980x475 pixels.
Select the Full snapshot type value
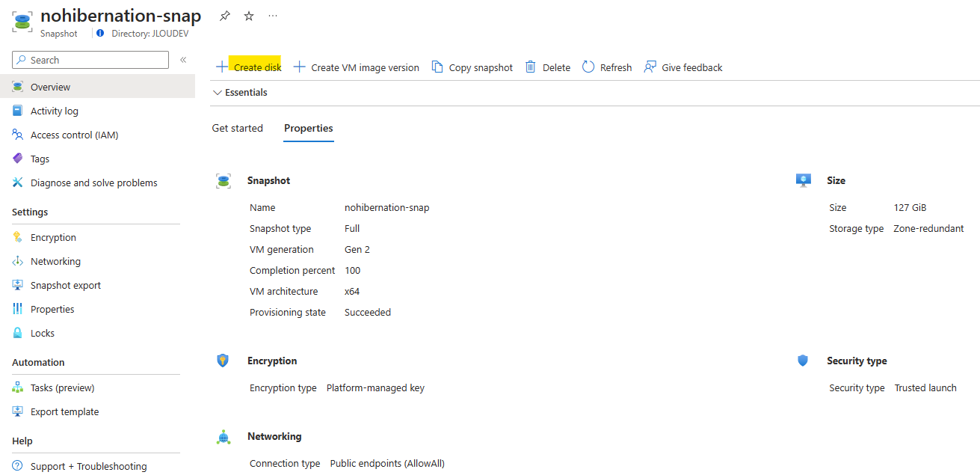[352, 228]
